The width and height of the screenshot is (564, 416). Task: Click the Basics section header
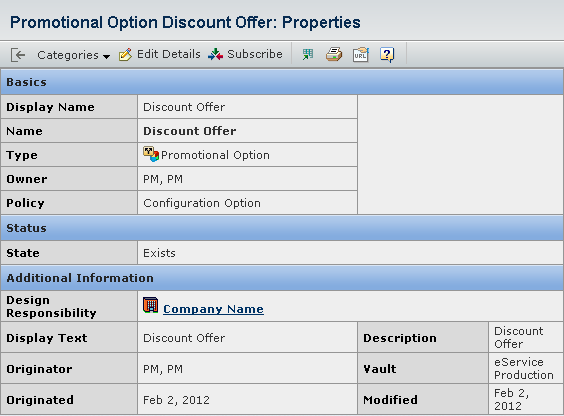[282, 82]
